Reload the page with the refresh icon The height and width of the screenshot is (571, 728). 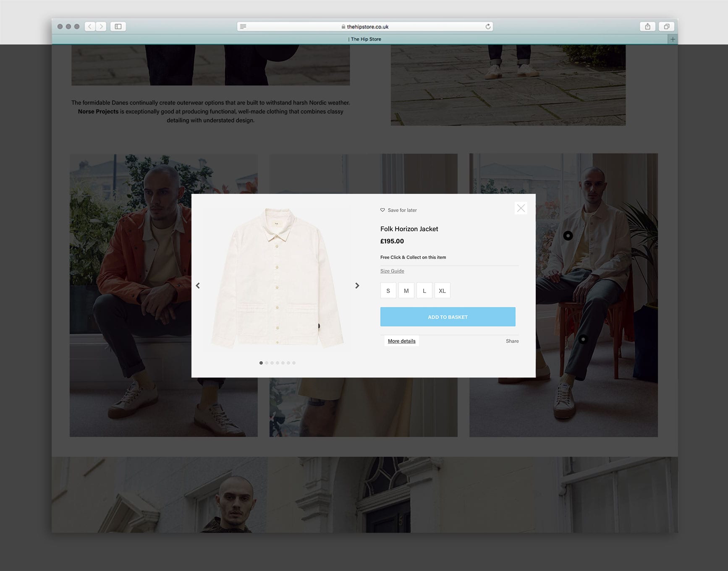488,26
